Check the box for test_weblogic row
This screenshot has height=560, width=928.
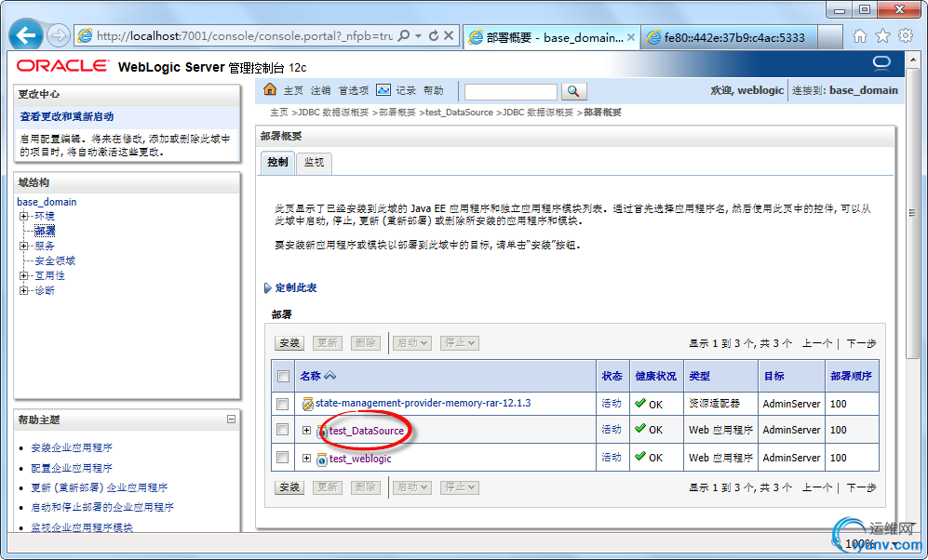(x=282, y=458)
